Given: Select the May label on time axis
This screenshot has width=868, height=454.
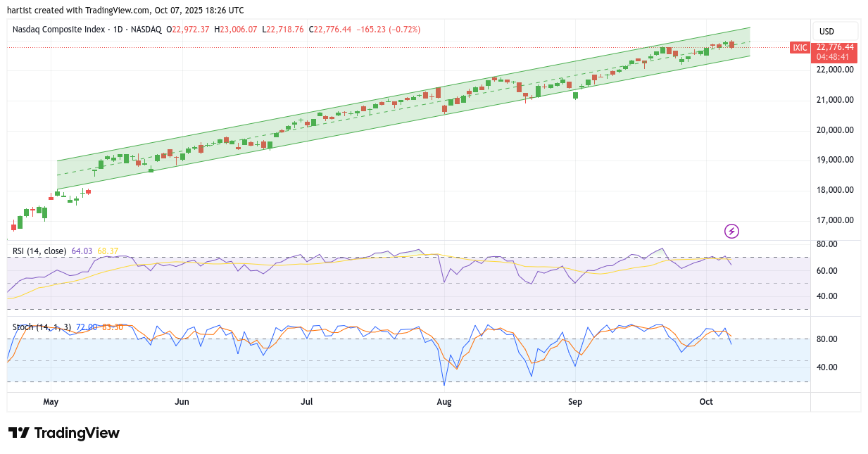Looking at the screenshot, I should pyautogui.click(x=51, y=402).
